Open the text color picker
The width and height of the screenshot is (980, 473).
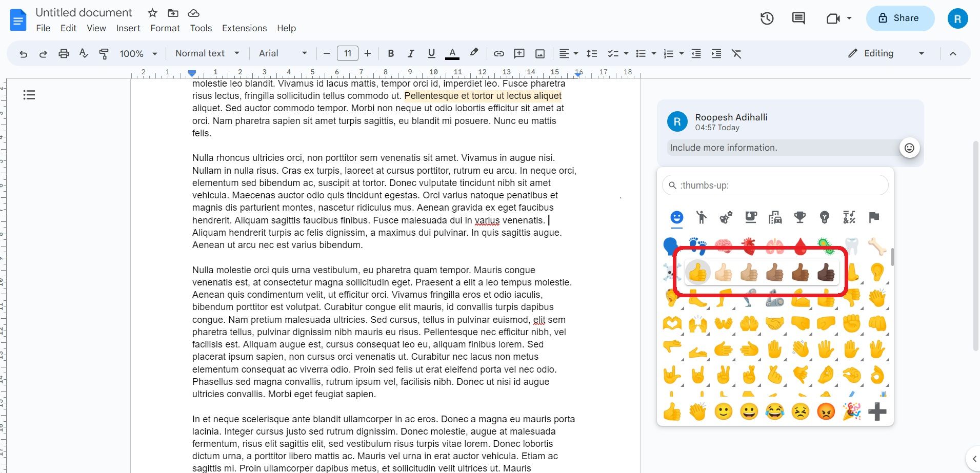pyautogui.click(x=452, y=53)
